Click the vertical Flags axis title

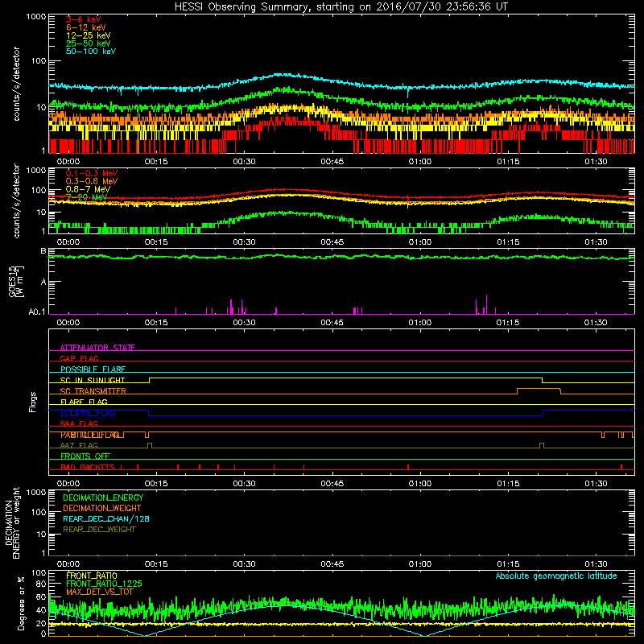point(33,402)
